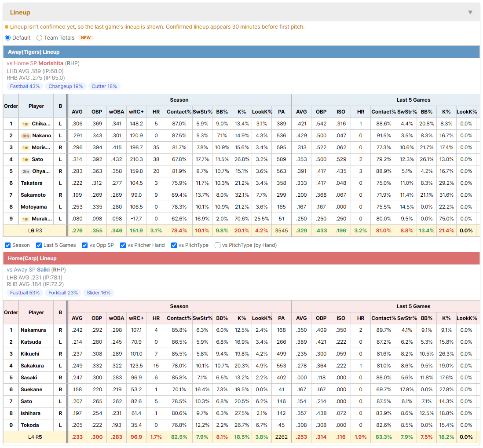Click the ISO column header in Carp table
This screenshot has width=483, height=448.
340,318
